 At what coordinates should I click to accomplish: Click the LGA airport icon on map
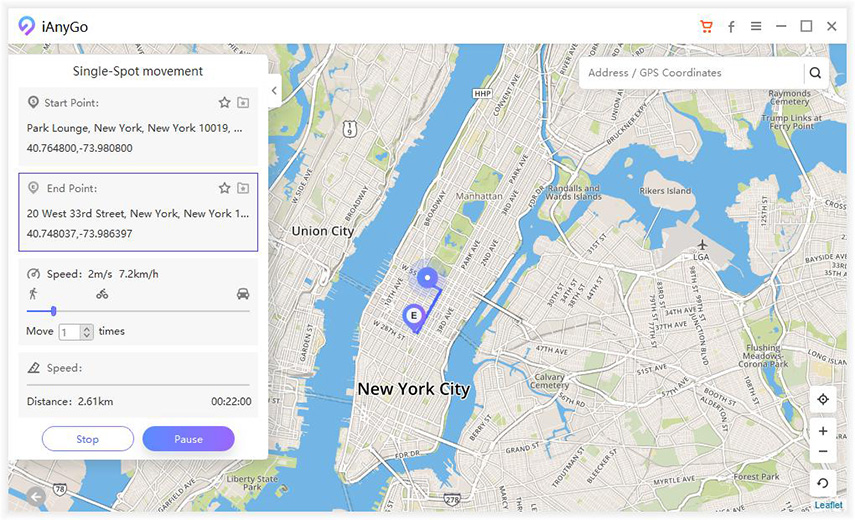702,245
